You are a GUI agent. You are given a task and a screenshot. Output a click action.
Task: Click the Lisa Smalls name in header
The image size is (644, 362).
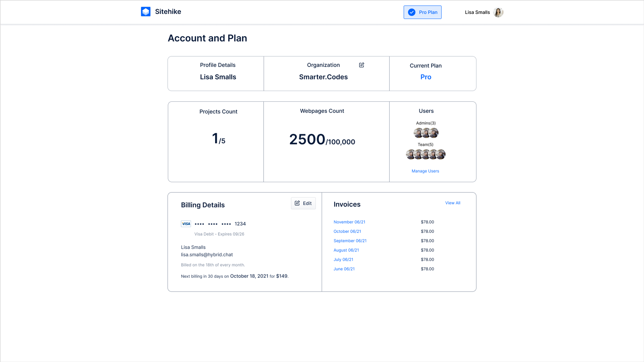click(477, 12)
